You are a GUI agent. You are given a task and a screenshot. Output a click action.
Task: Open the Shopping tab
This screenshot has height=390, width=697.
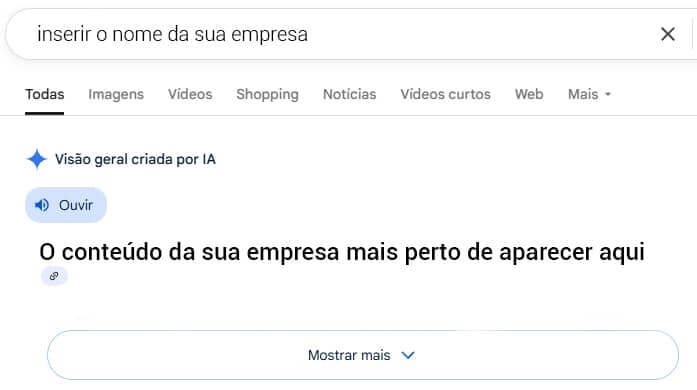[x=268, y=94]
